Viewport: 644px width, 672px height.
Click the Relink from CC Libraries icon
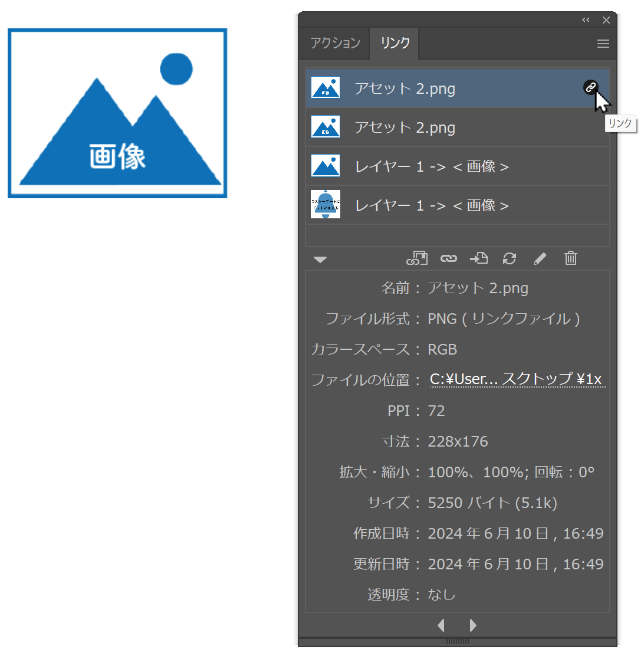coord(417,258)
